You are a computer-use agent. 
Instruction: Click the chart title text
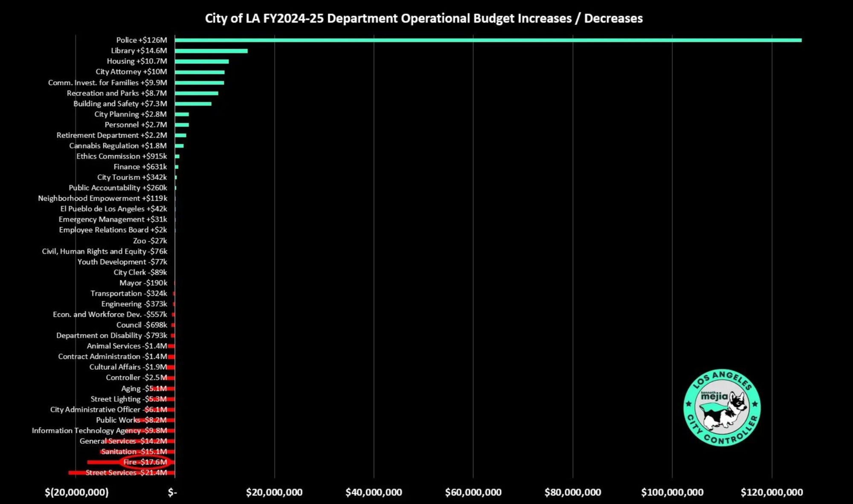424,18
